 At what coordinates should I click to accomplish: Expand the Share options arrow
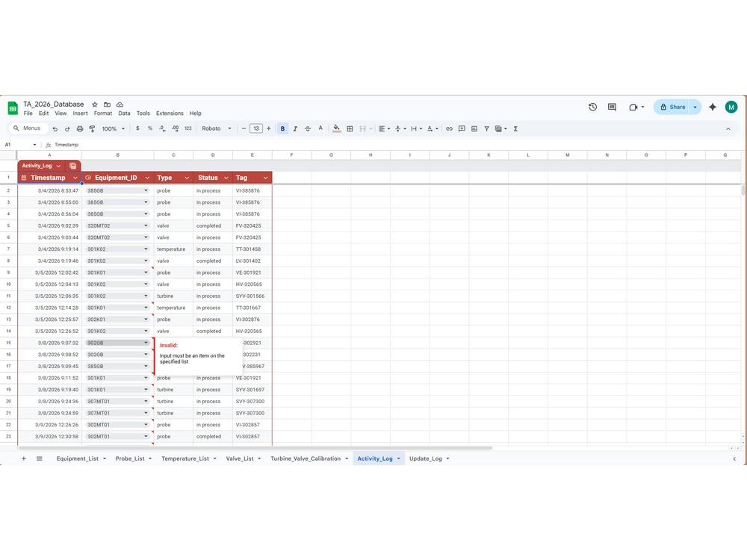(x=695, y=107)
